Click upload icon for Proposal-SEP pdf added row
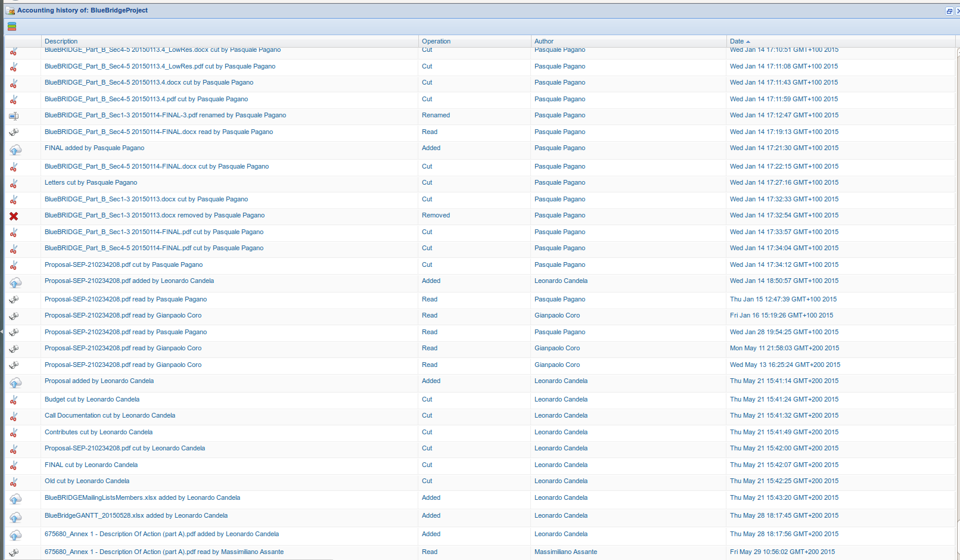Viewport: 960px width, 560px height. 15,283
